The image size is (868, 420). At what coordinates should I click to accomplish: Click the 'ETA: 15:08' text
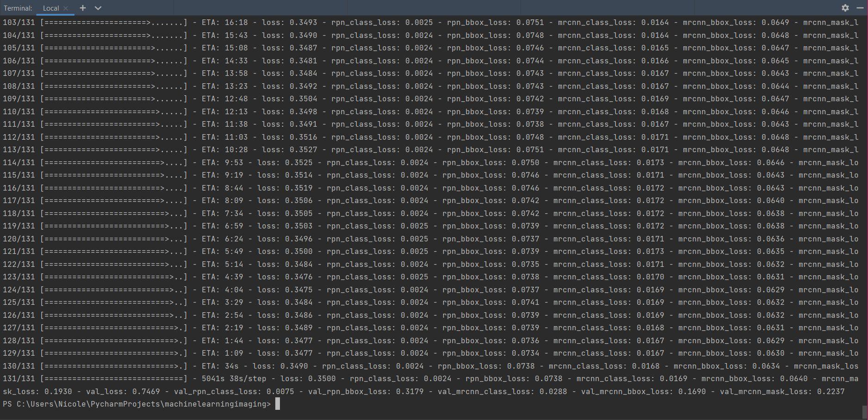pos(225,48)
